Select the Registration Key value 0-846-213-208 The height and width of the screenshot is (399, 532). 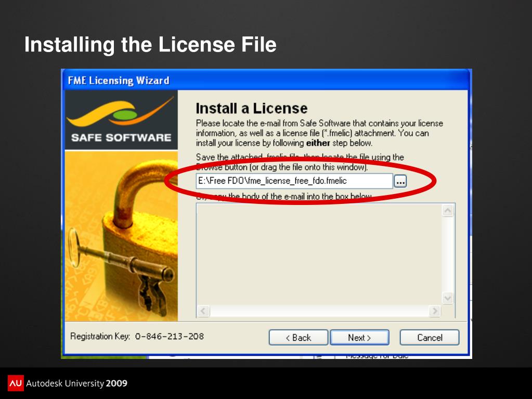point(170,336)
